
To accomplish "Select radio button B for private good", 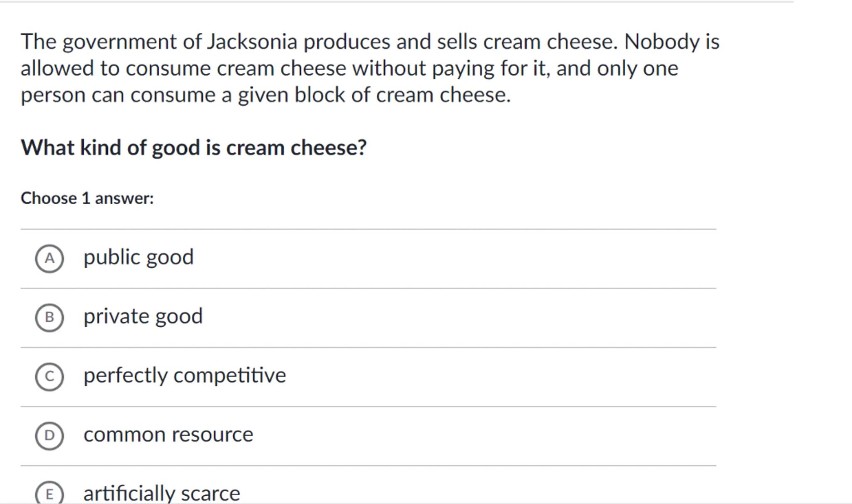I will 50,318.
